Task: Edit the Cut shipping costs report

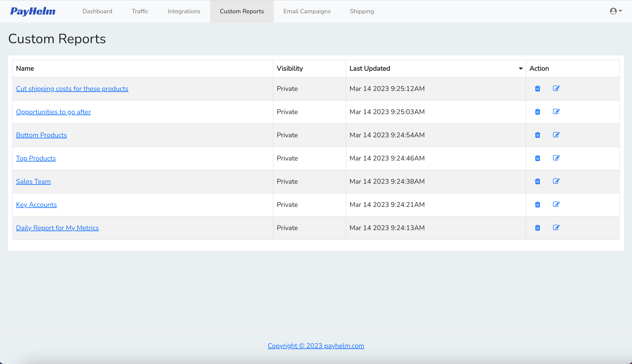Action: pos(556,89)
